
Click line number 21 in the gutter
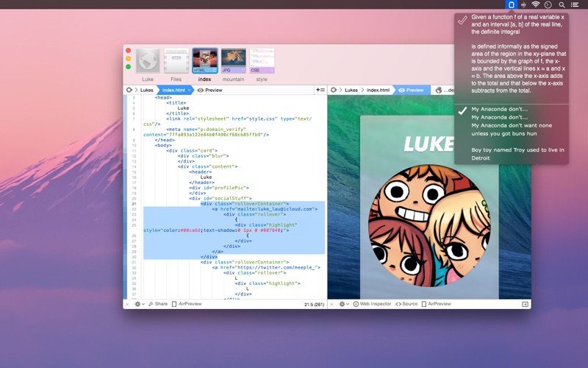134,204
